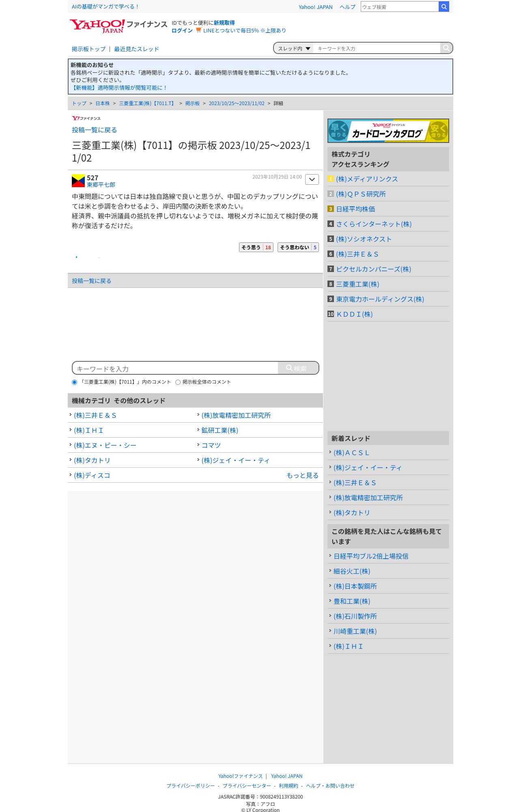Click LINEとつないで毎日5% promotion link
521x812 pixels.
tap(244, 30)
